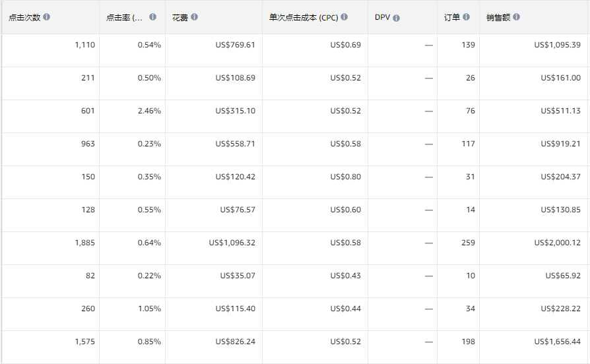Select orders value 117
Image resolution: width=590 pixels, height=364 pixels.
469,144
